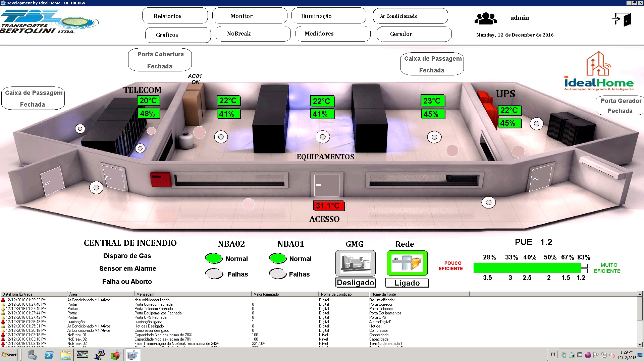Click the ACESSO corridor center door
This screenshot has width=644, height=362.
tap(326, 185)
